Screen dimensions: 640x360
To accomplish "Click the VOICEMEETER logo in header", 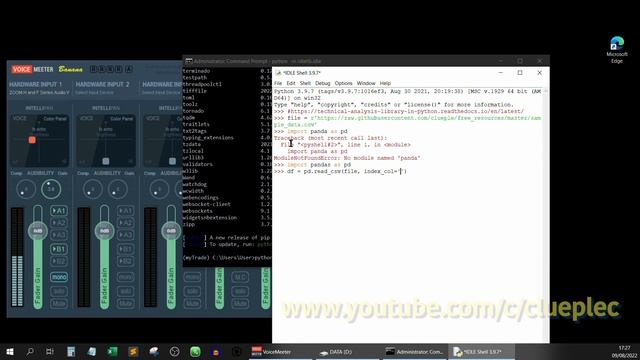I will click(x=33, y=69).
